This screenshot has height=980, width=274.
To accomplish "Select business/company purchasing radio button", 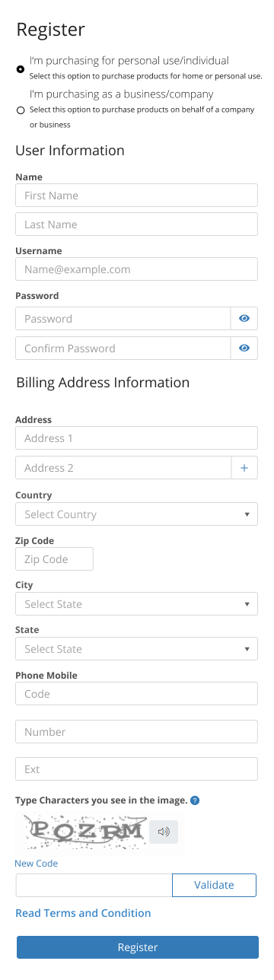I will pos(21,110).
